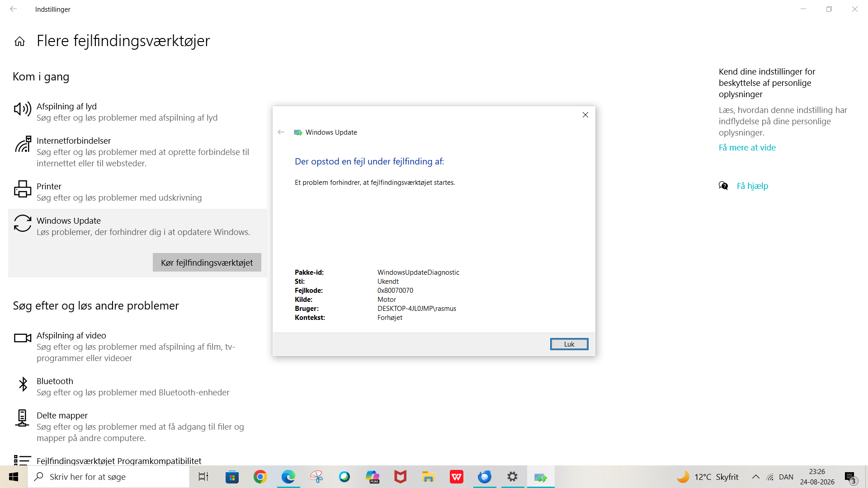Select DESKTOP-4JL0JMP\rasmus user text
This screenshot has height=488, width=868.
tap(417, 309)
